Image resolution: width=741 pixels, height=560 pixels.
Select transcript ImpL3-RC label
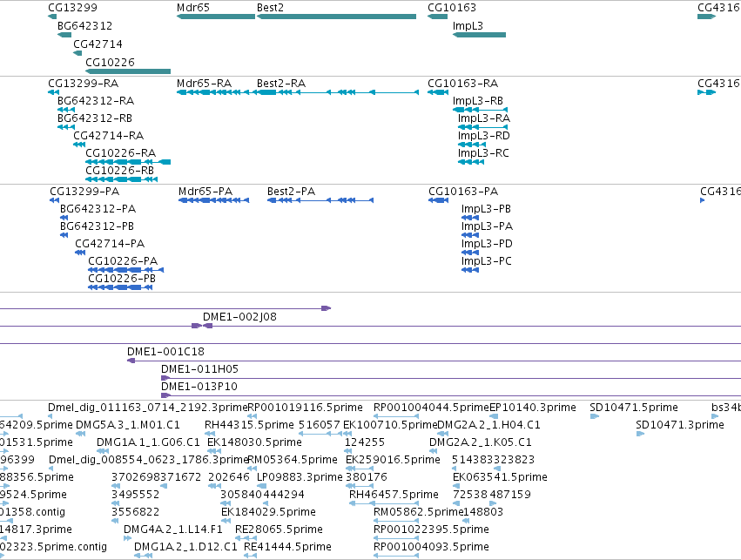(483, 153)
